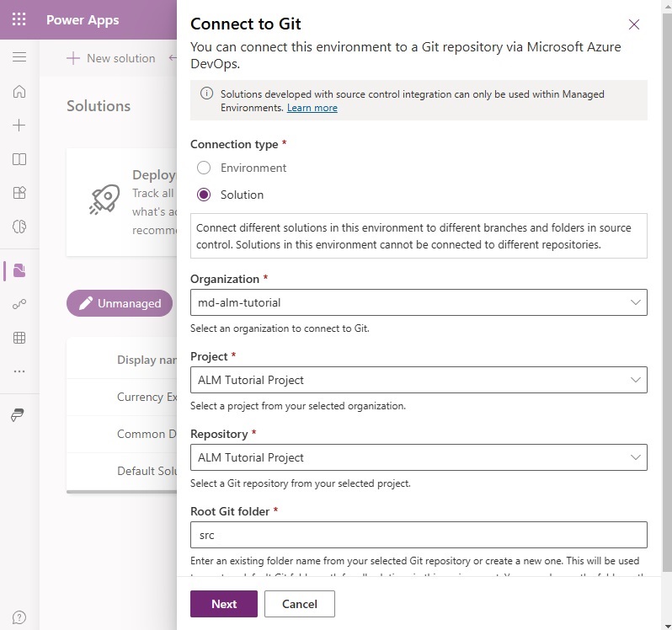The height and width of the screenshot is (630, 672).
Task: Select the Environment connection type
Action: pyautogui.click(x=204, y=168)
